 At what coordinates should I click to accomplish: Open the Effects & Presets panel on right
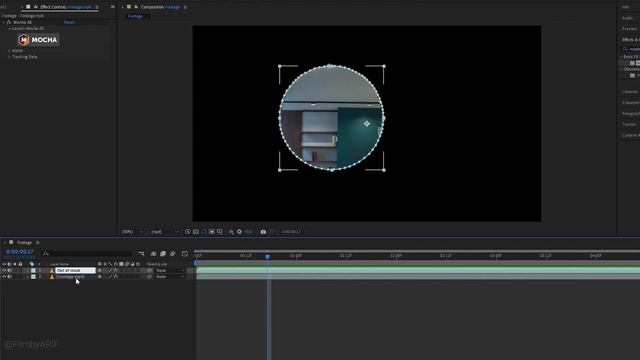point(630,40)
